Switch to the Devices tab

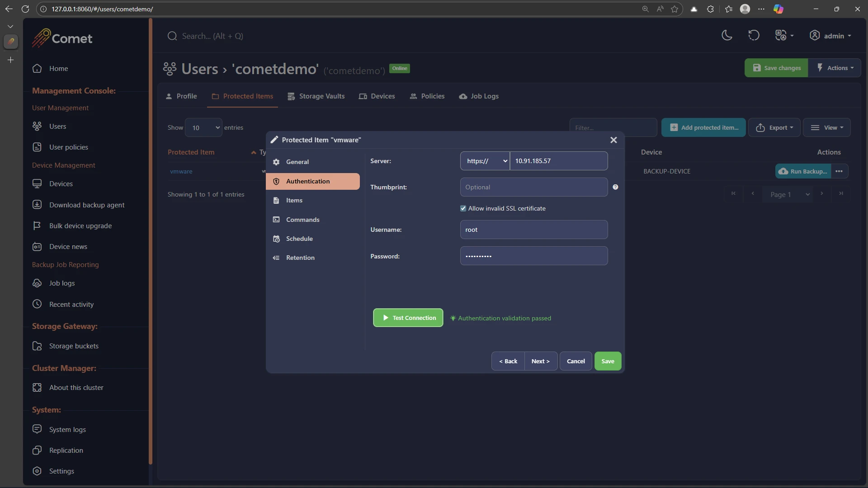point(377,96)
